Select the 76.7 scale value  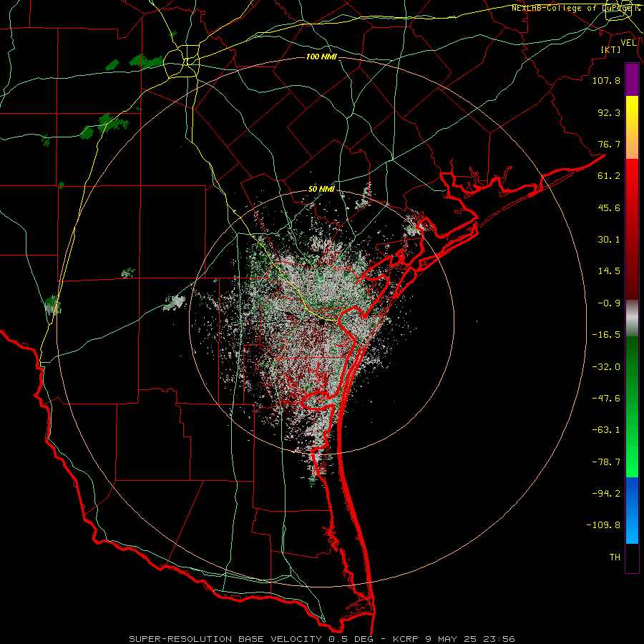click(x=609, y=144)
